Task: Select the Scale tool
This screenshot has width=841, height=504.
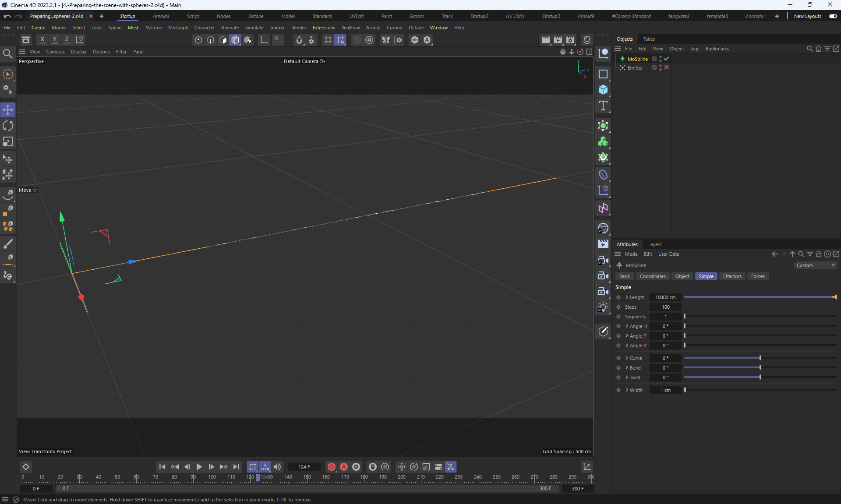Action: [8, 142]
